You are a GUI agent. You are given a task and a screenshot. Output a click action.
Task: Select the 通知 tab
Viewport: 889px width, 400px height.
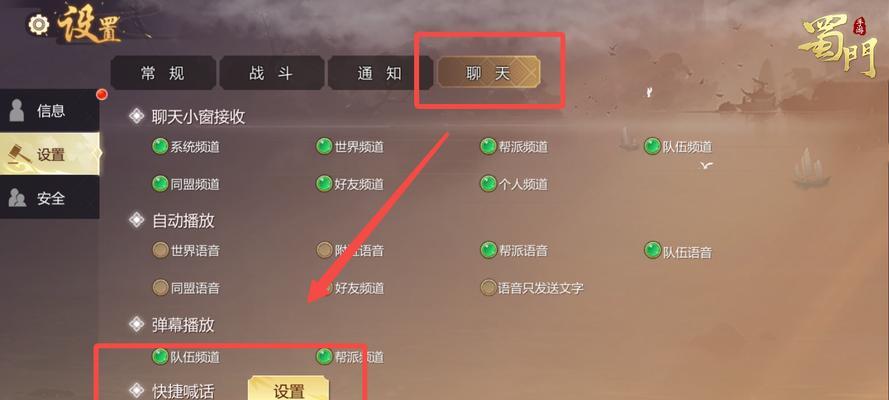pyautogui.click(x=380, y=73)
